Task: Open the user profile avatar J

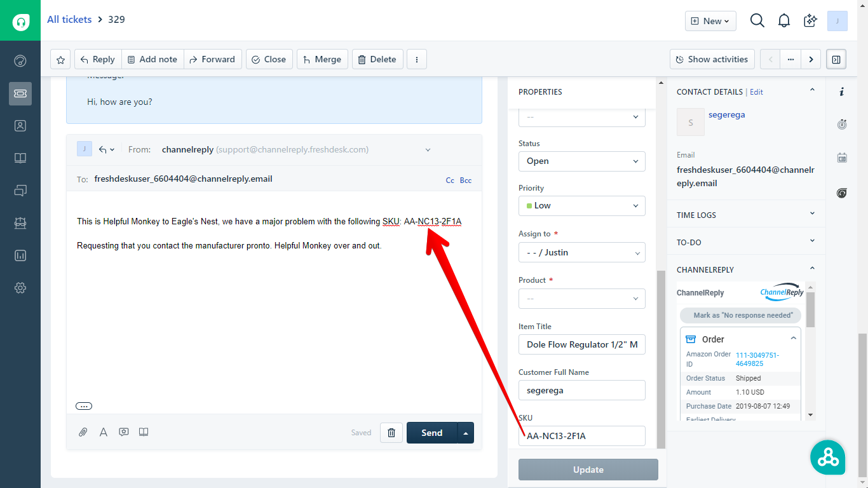Action: [837, 21]
